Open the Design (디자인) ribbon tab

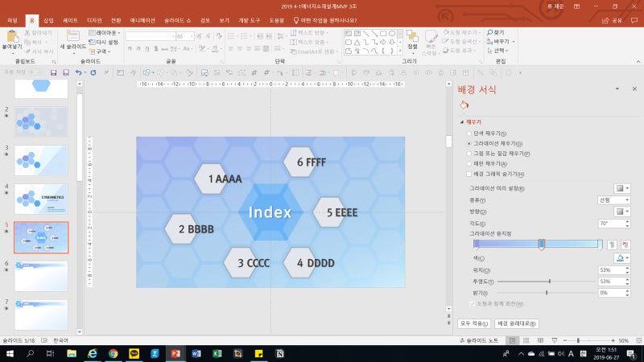click(94, 20)
